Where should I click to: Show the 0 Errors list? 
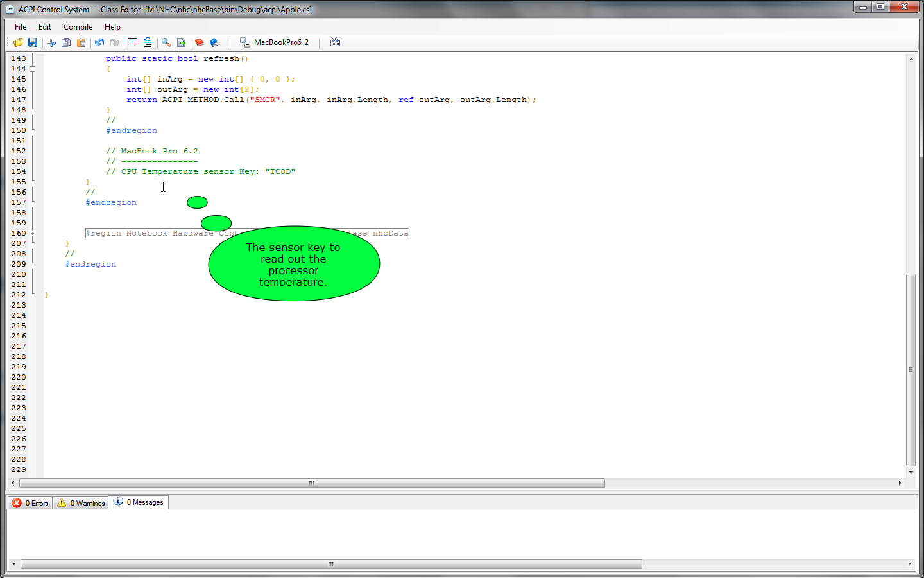tap(31, 503)
